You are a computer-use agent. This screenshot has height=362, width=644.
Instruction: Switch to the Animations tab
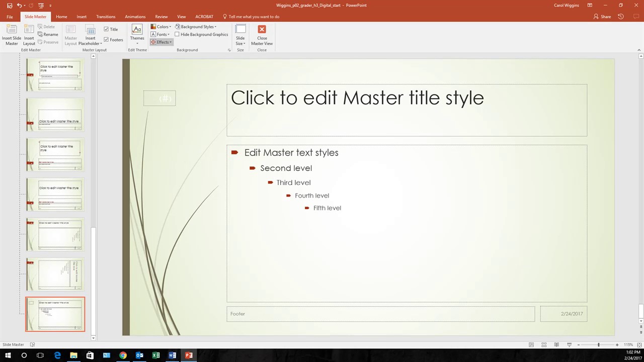click(135, 17)
